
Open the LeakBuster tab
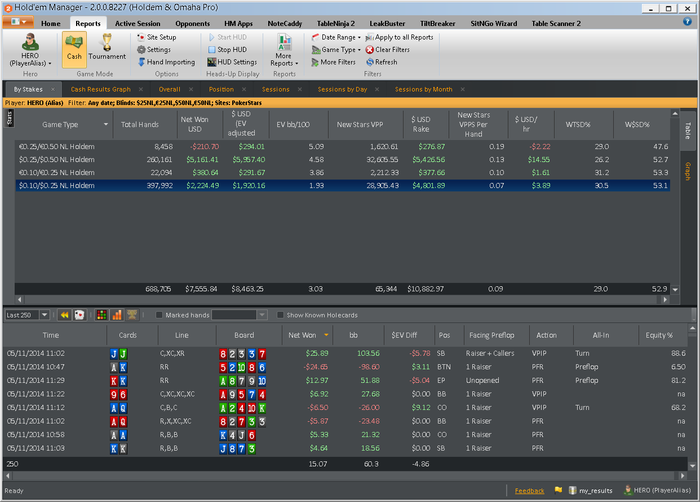point(387,24)
